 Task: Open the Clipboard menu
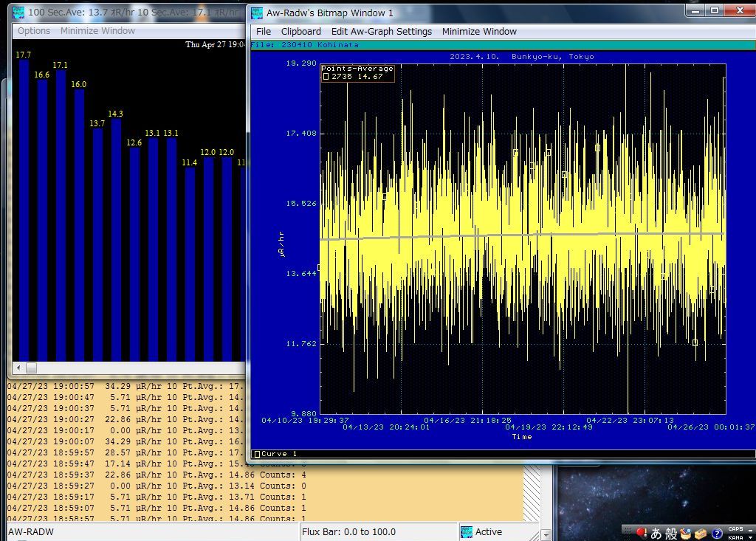300,32
